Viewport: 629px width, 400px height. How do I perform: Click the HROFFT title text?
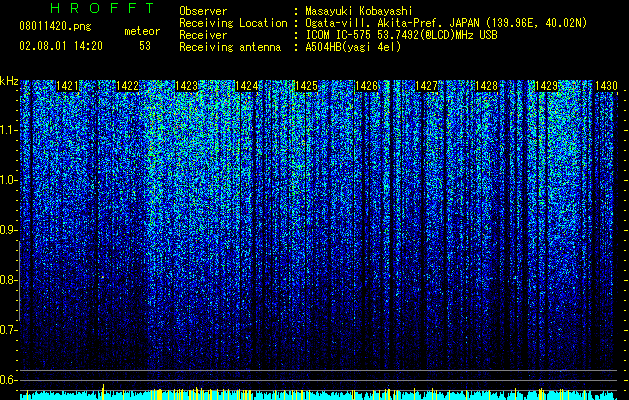click(102, 8)
